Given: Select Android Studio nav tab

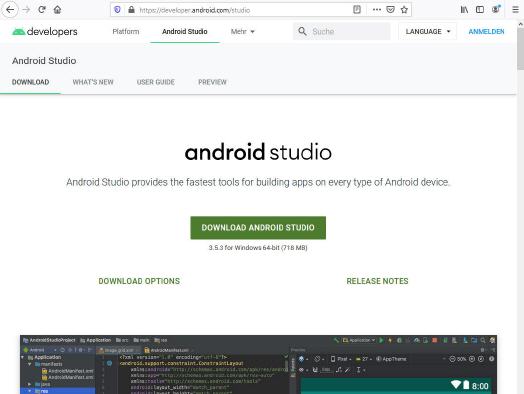Looking at the screenshot, I should [x=184, y=31].
